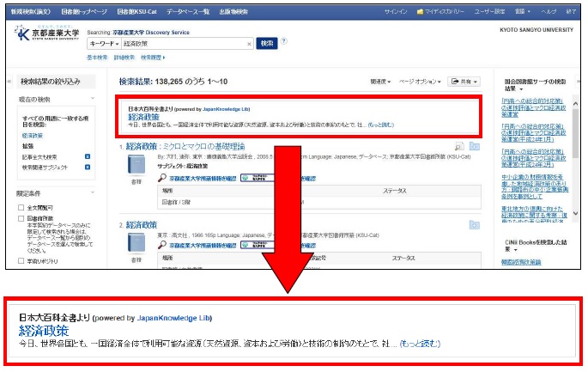
Task: Open ヘルプ in top bar
Action: click(549, 12)
